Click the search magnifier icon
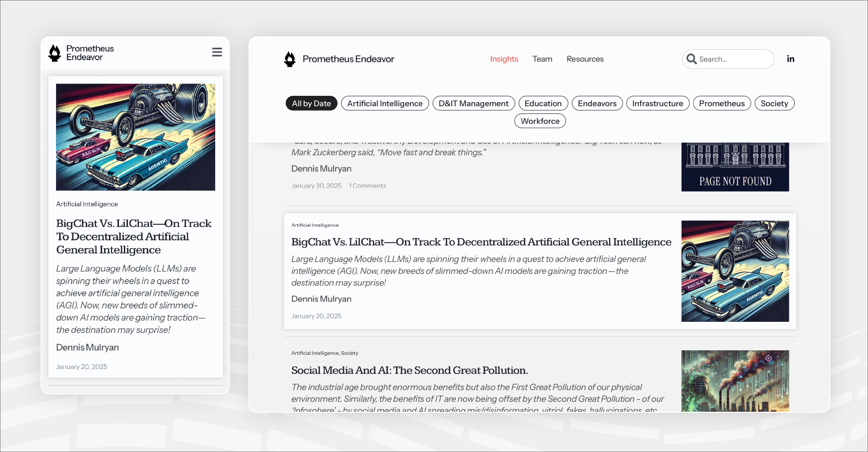Viewport: 868px width, 452px height. coord(691,59)
